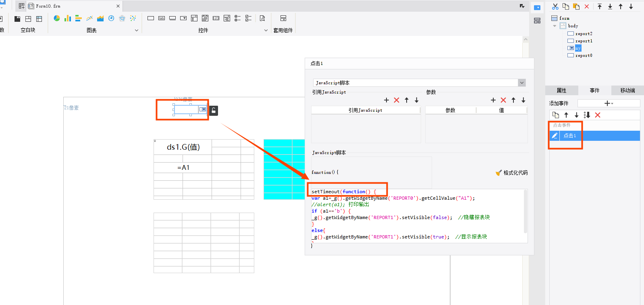Screen dimensions: 644x305
Task: Add a checkbox group widget
Action: tap(249, 19)
